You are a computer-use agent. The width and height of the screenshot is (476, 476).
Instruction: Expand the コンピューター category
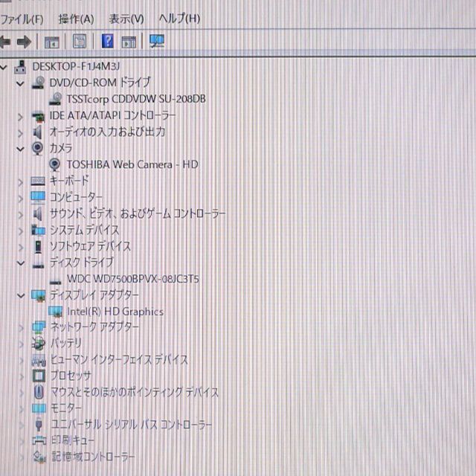20,199
